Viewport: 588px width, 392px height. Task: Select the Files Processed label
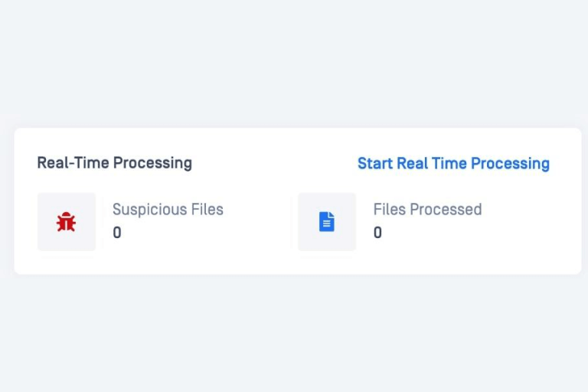427,209
